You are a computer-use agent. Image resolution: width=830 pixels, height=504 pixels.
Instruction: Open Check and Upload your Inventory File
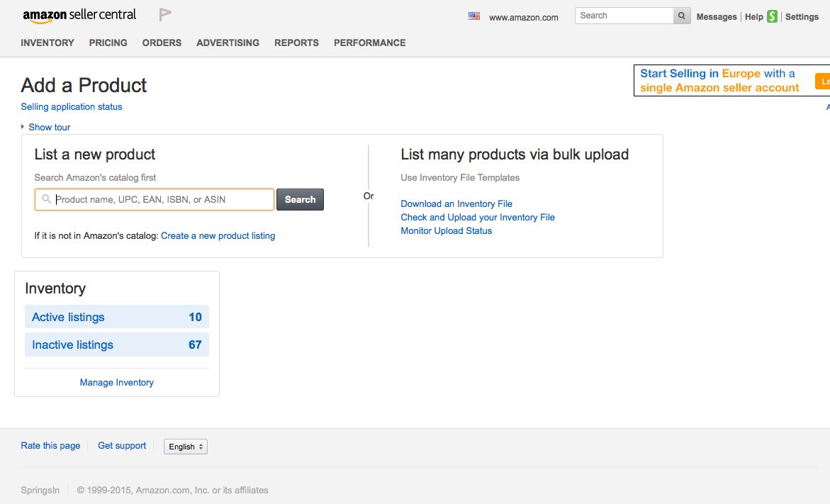click(478, 217)
